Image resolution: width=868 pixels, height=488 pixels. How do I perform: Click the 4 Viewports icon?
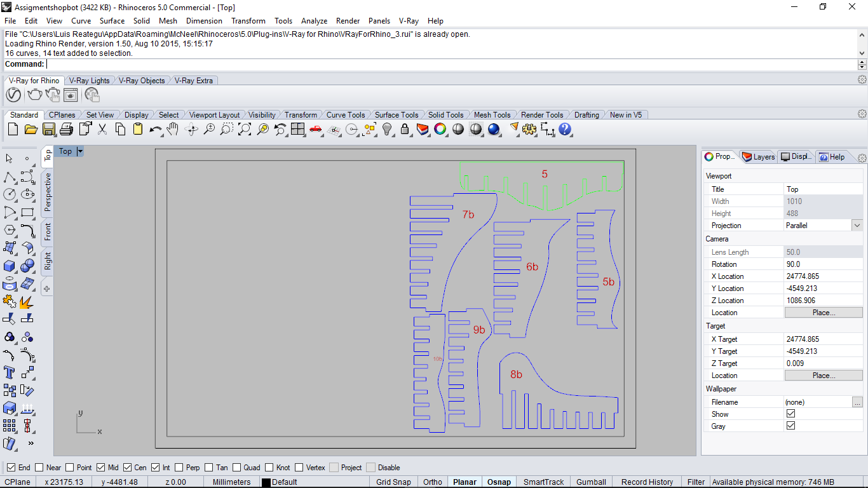[x=298, y=130]
